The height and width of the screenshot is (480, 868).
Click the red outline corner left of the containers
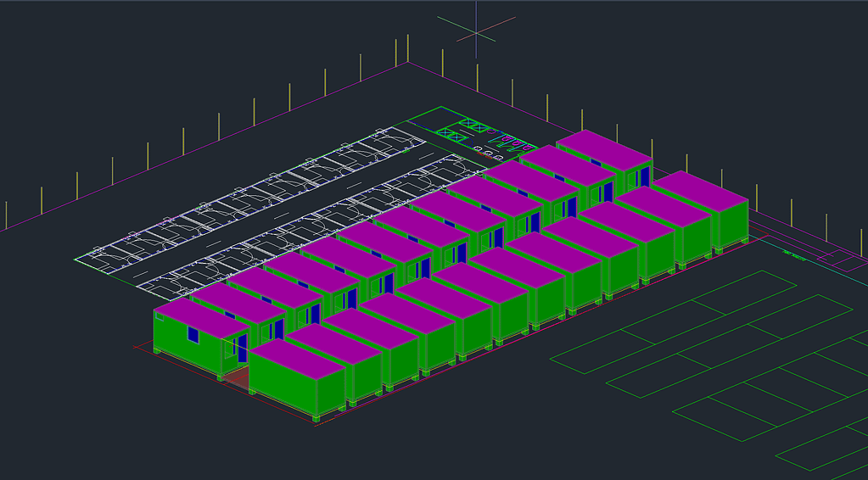(x=136, y=346)
